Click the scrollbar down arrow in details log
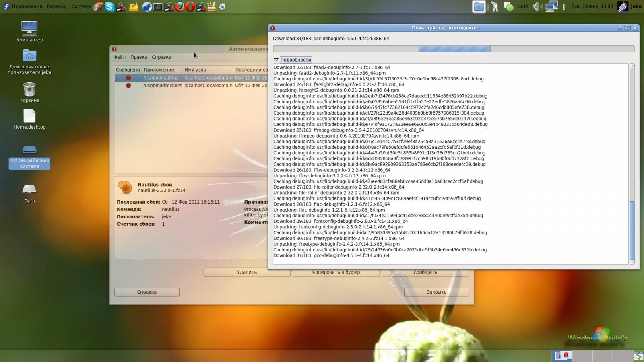Image resolution: width=644 pixels, height=362 pixels. [x=632, y=262]
